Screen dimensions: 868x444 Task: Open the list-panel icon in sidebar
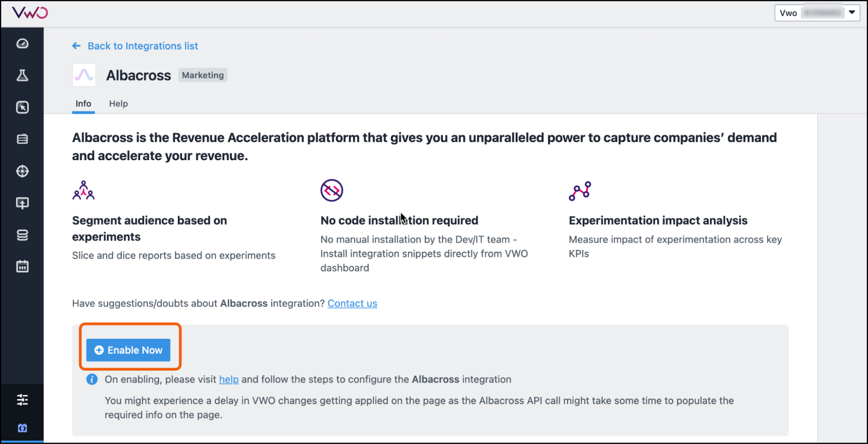point(23,139)
